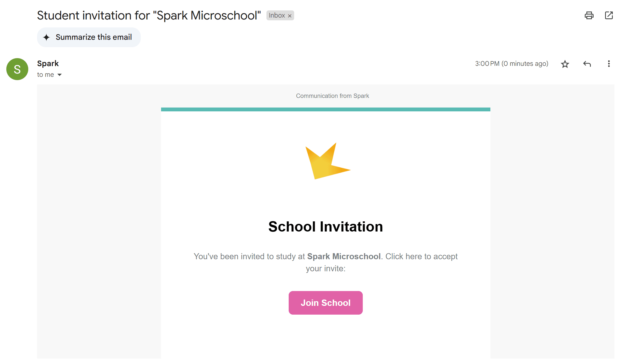Open the three-dot More options menu
Viewport: 621px width, 364px height.
tap(609, 64)
